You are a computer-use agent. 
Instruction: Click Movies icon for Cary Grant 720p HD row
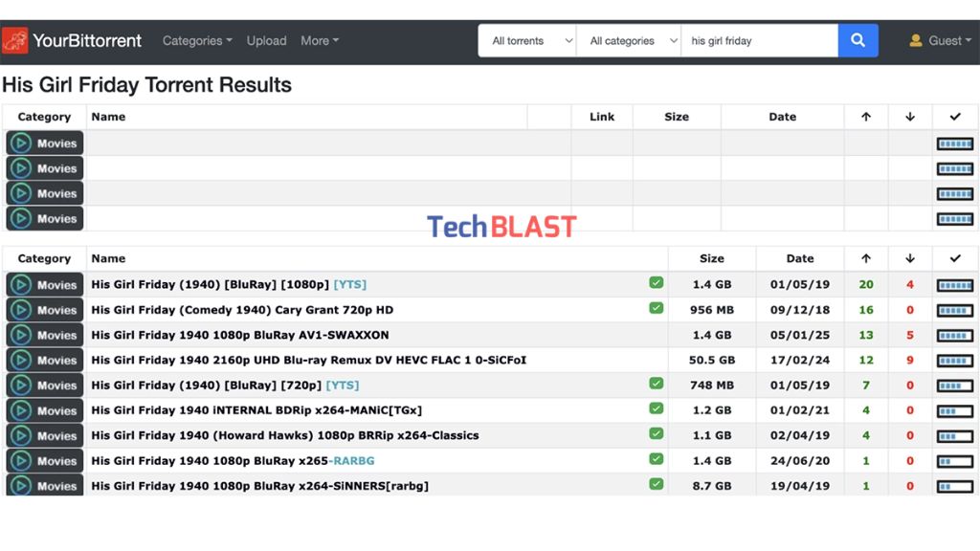coord(44,310)
